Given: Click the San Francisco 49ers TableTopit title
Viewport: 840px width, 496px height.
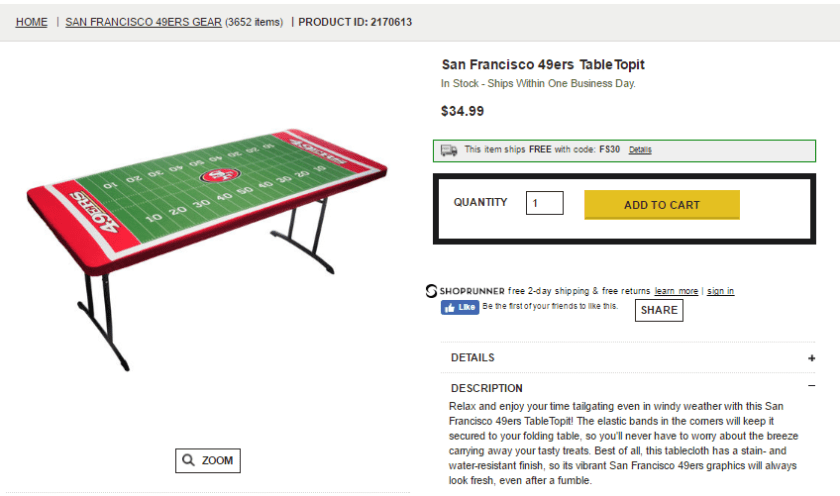Looking at the screenshot, I should tap(543, 65).
